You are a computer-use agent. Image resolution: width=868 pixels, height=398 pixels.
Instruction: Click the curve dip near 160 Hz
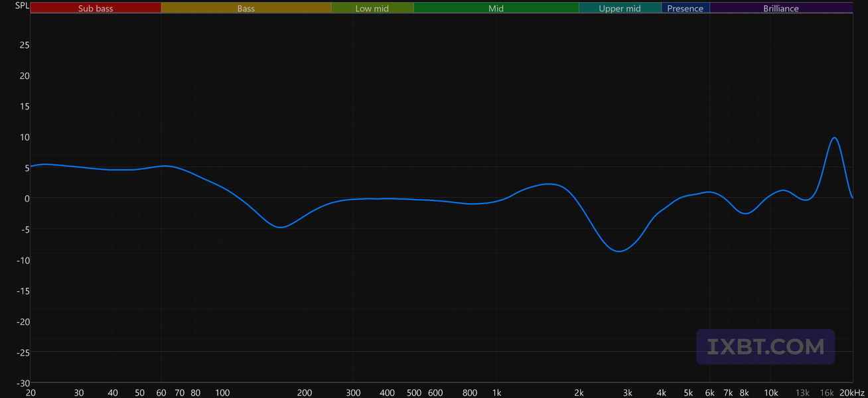click(281, 227)
